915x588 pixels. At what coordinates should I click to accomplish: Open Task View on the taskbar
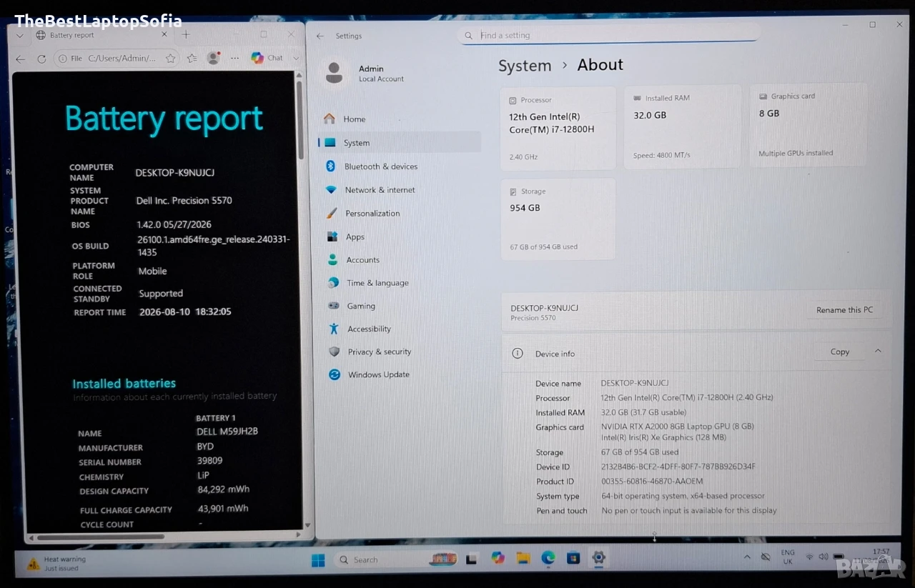pyautogui.click(x=472, y=559)
